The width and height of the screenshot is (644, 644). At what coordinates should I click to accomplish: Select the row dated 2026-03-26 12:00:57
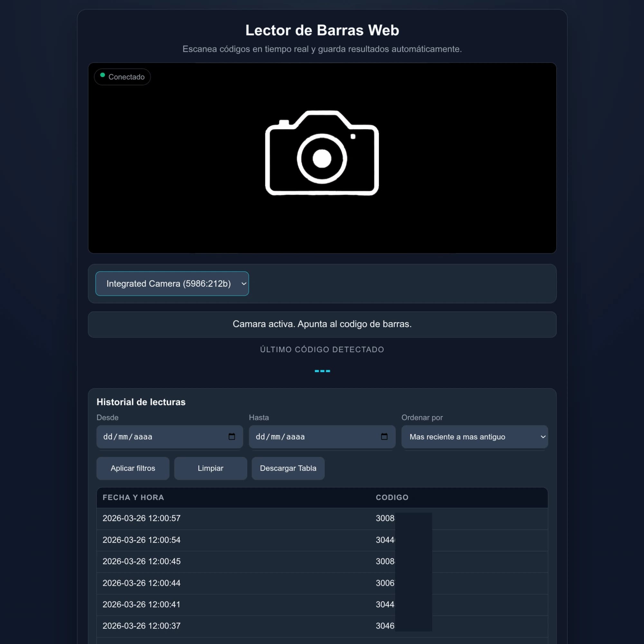pyautogui.click(x=322, y=518)
